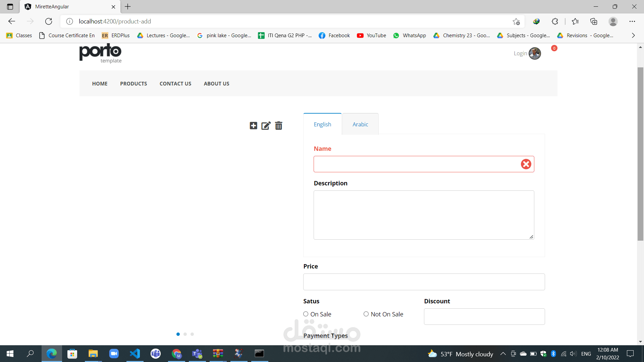Screen dimensions: 644x362
Task: Click the delete product trash icon
Action: point(278,126)
